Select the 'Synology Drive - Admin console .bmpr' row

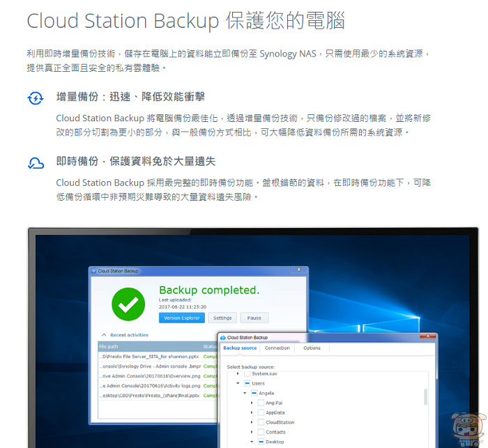[158, 366]
